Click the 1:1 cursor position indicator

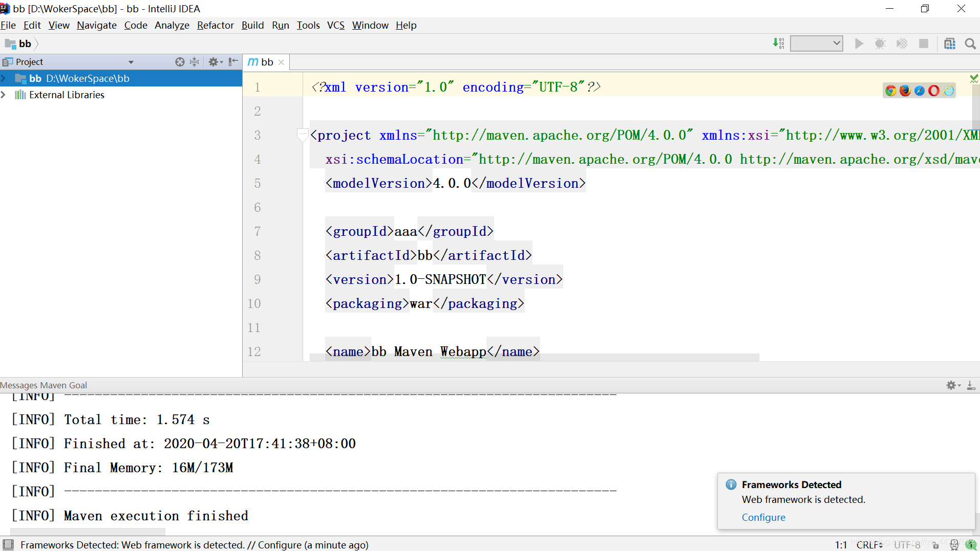(x=841, y=545)
